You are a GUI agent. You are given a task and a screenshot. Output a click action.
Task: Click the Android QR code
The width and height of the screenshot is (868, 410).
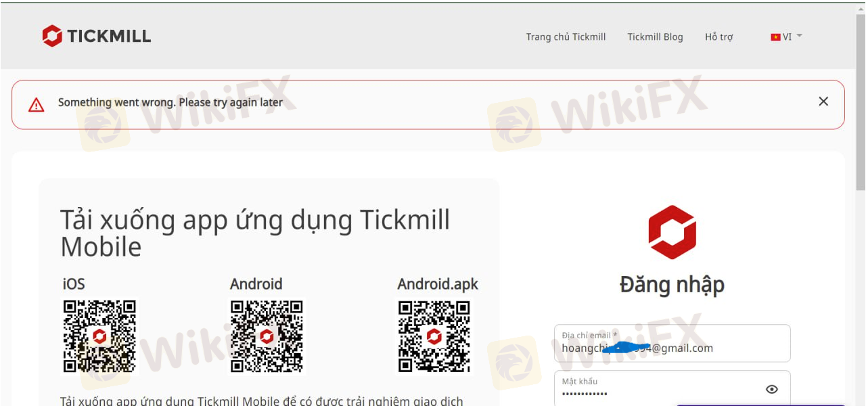[267, 336]
